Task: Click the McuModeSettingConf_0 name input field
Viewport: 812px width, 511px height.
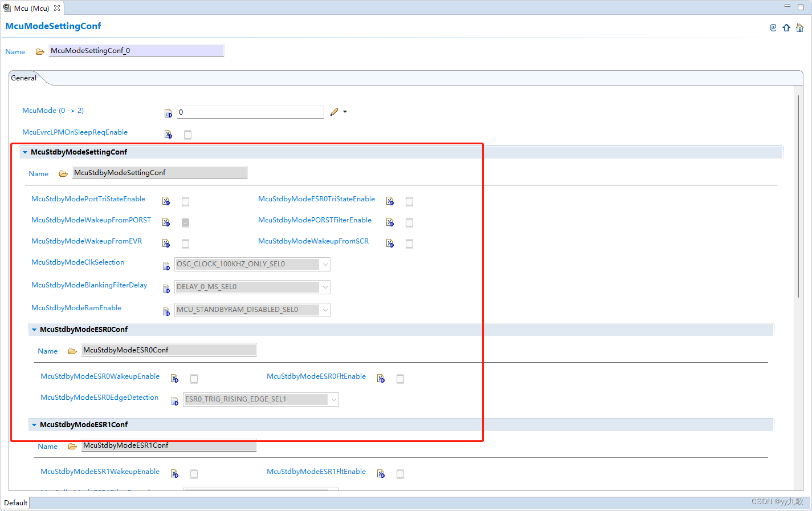Action: [136, 51]
